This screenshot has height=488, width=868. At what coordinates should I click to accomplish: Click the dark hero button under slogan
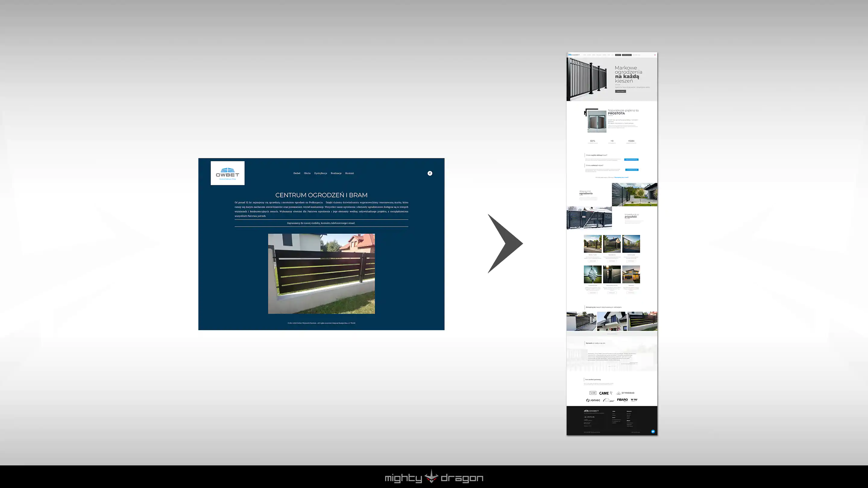[620, 91]
